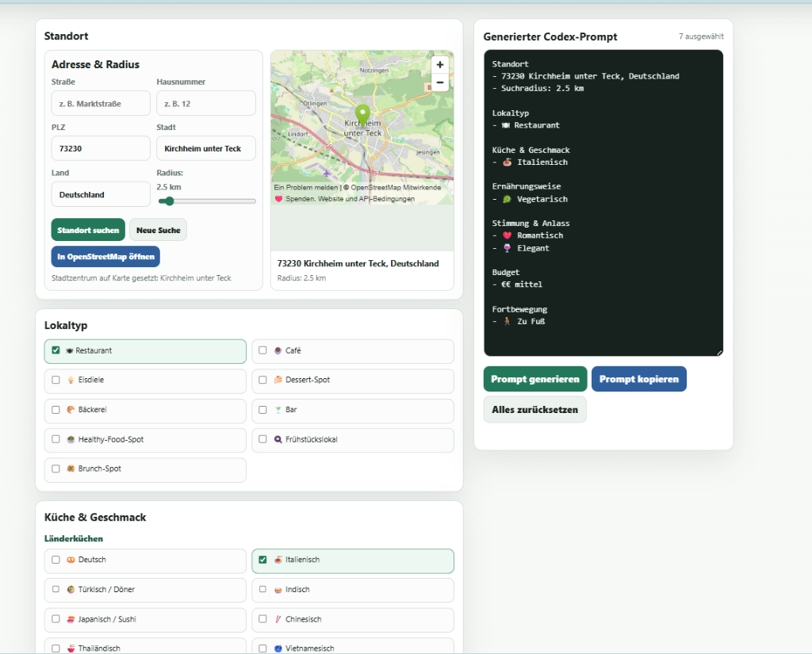This screenshot has height=654, width=812.
Task: Click the '7 ausgewählt' counter text
Action: click(x=701, y=36)
